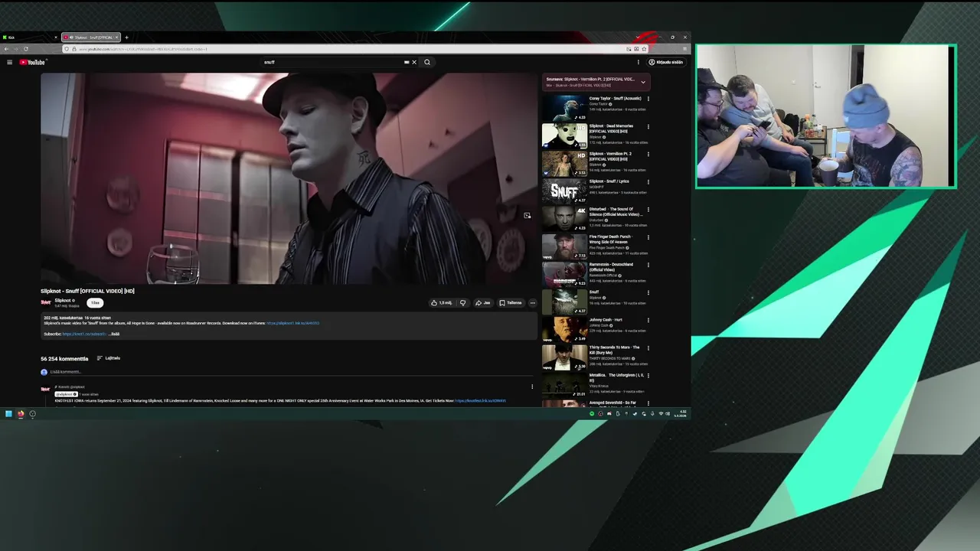Open the iTunes link in description
This screenshot has width=980, height=551.
pyautogui.click(x=293, y=323)
